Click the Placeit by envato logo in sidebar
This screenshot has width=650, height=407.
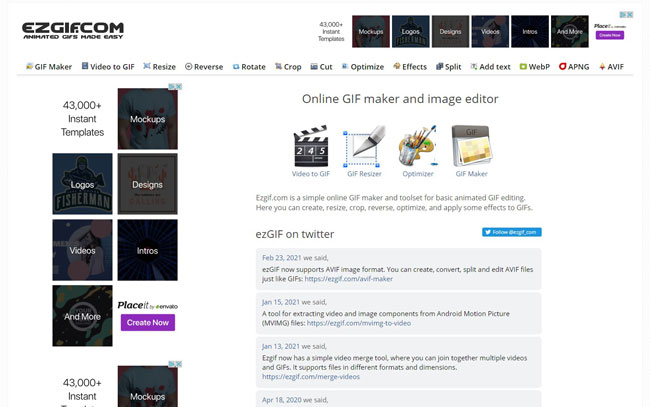148,305
